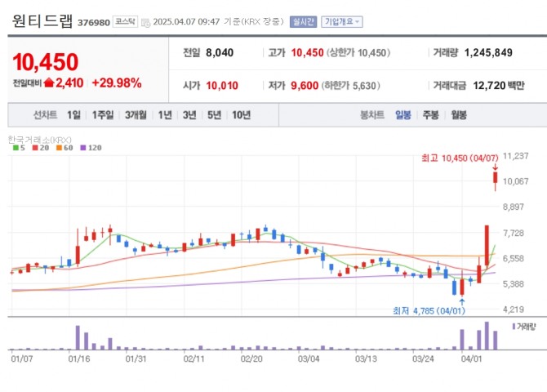Select the 1일 line chart tab
Screen dimensions: 547x392
coord(73,115)
